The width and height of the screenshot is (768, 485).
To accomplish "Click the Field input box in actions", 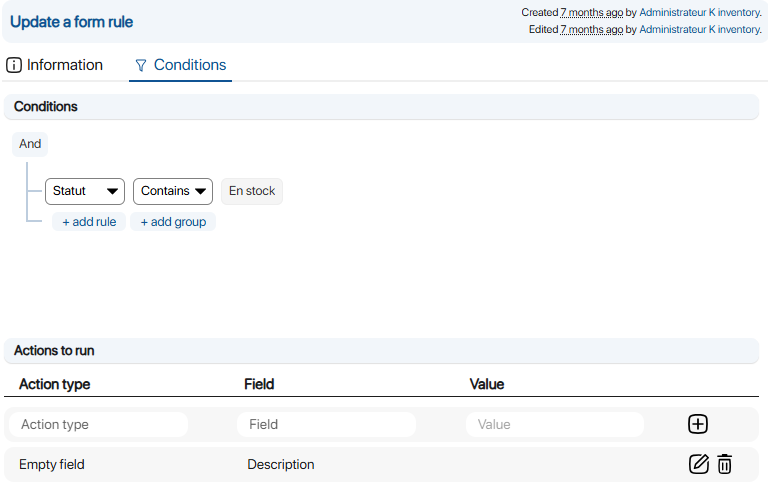I will click(326, 425).
